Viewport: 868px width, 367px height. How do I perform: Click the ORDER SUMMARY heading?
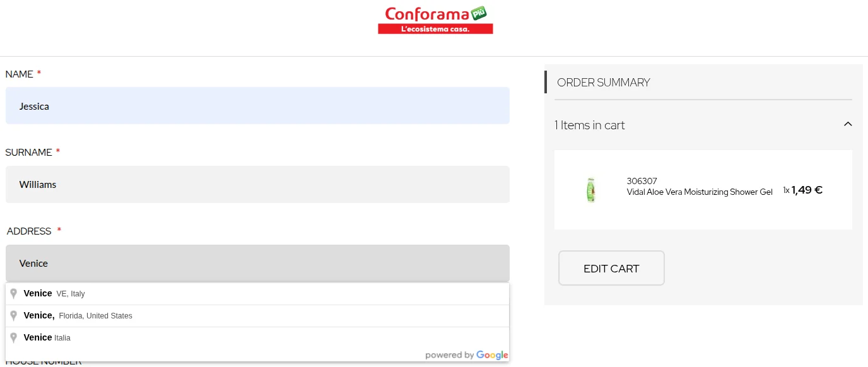coord(602,83)
